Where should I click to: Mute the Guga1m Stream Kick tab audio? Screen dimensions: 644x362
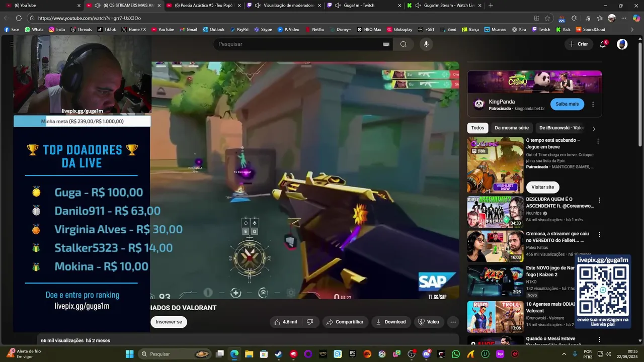tap(418, 6)
